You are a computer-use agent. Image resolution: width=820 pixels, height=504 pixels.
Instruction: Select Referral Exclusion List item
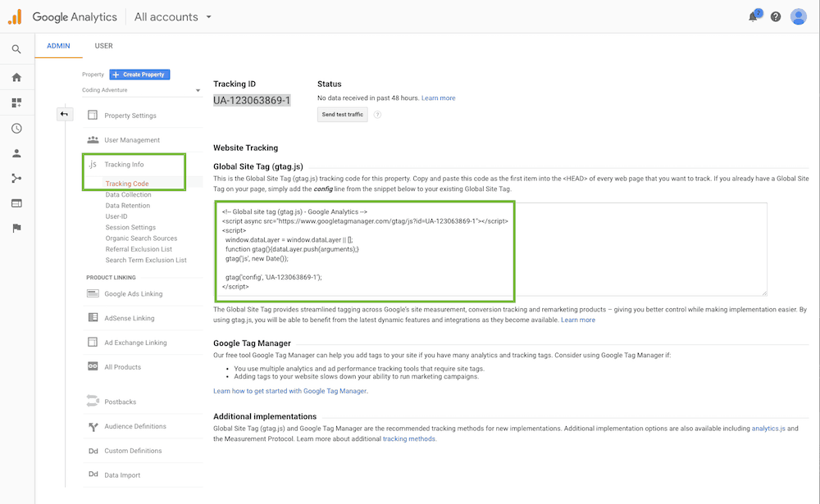click(139, 249)
